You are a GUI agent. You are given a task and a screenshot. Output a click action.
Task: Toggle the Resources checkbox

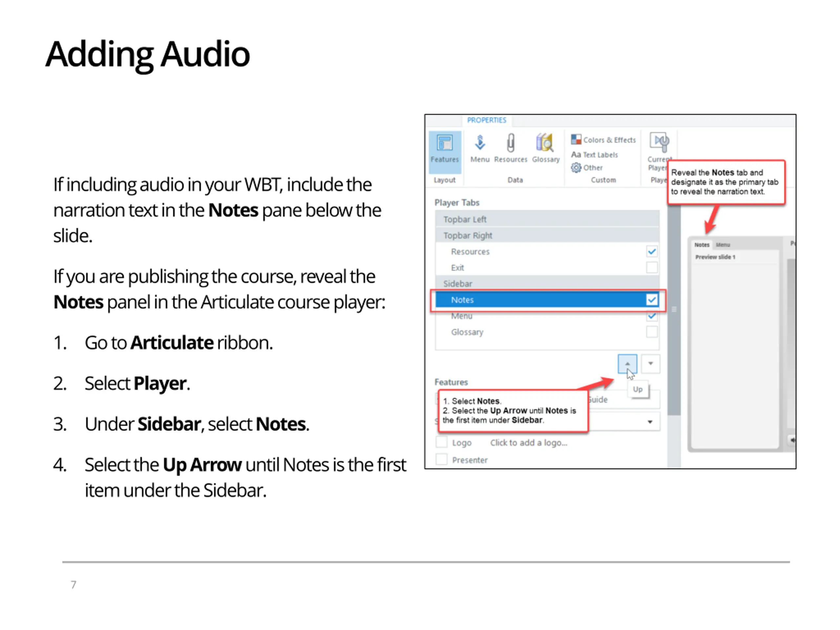point(652,251)
